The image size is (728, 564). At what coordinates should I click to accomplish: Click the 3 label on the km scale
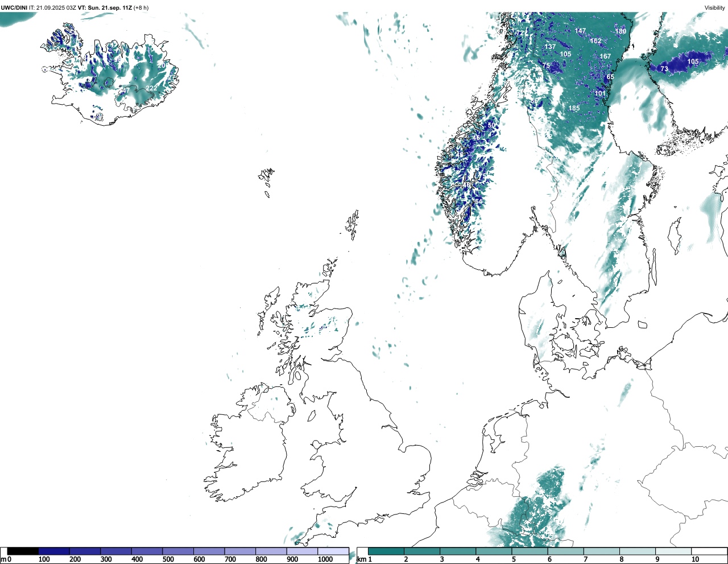[x=442, y=559]
